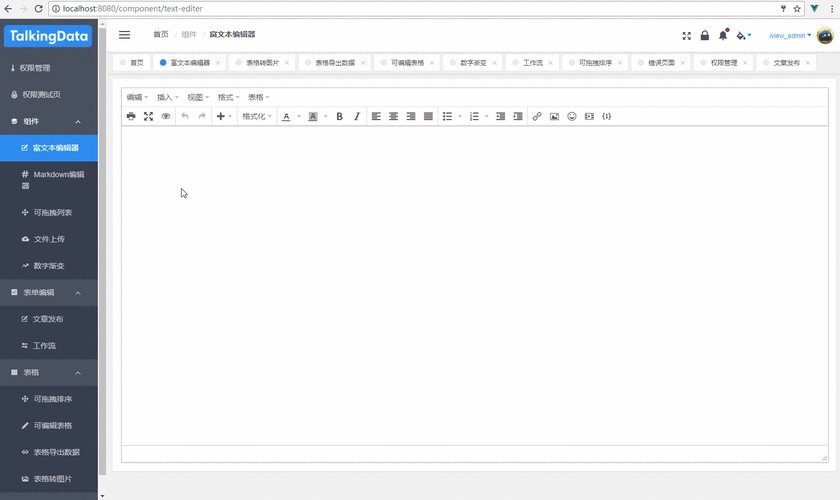Toggle bold formatting
Image resolution: width=840 pixels, height=500 pixels.
(339, 116)
